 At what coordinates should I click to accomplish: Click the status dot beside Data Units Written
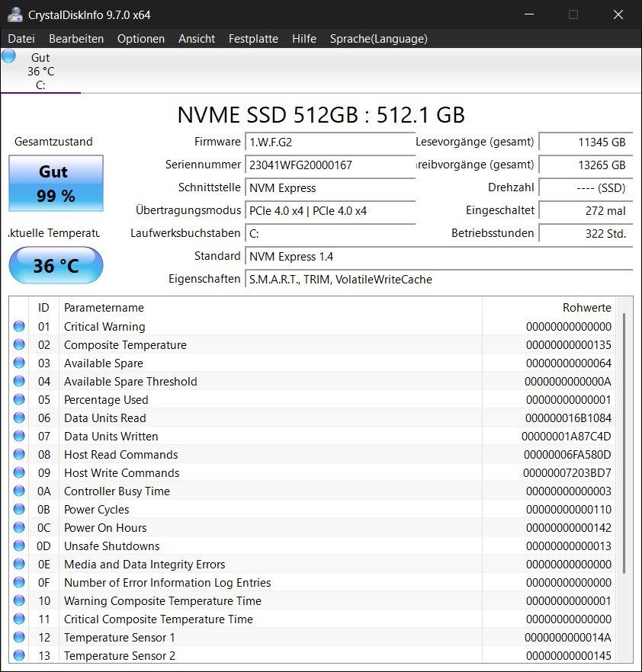click(19, 436)
